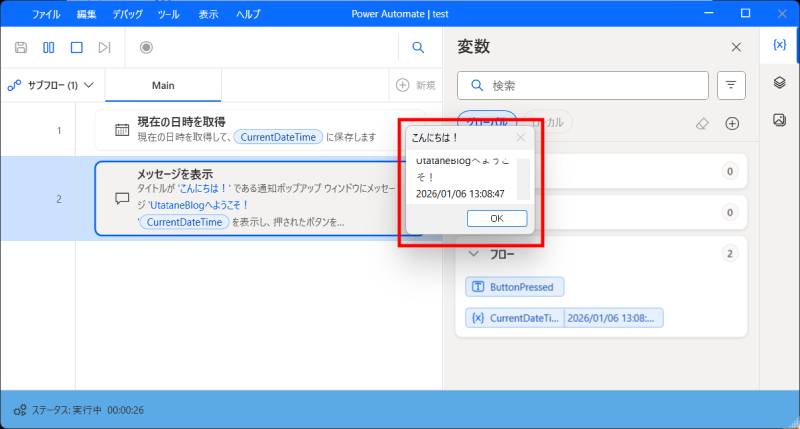
Task: Open the ヘルプ menu
Action: click(x=248, y=14)
